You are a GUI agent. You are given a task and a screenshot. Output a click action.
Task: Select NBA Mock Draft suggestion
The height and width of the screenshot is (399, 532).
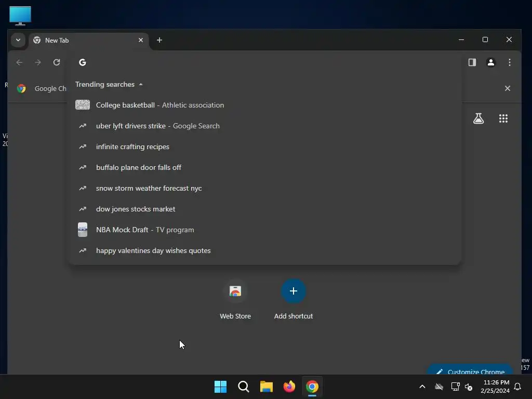coord(265,230)
